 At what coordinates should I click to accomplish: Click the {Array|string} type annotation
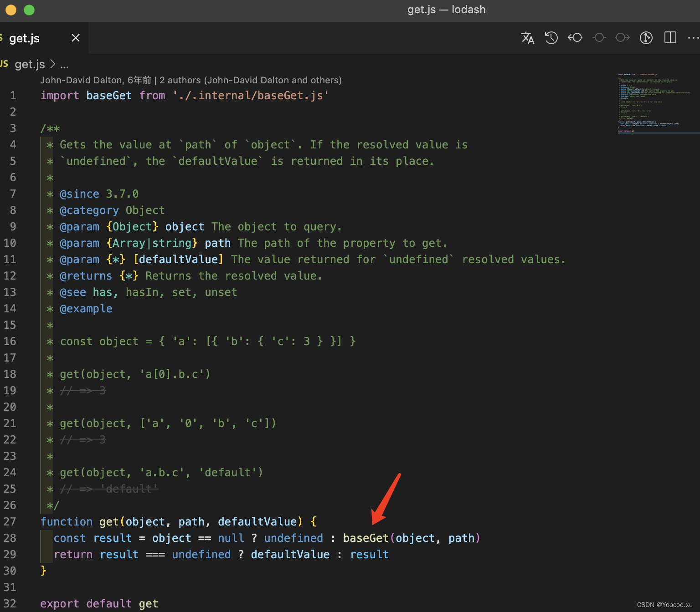pyautogui.click(x=152, y=243)
